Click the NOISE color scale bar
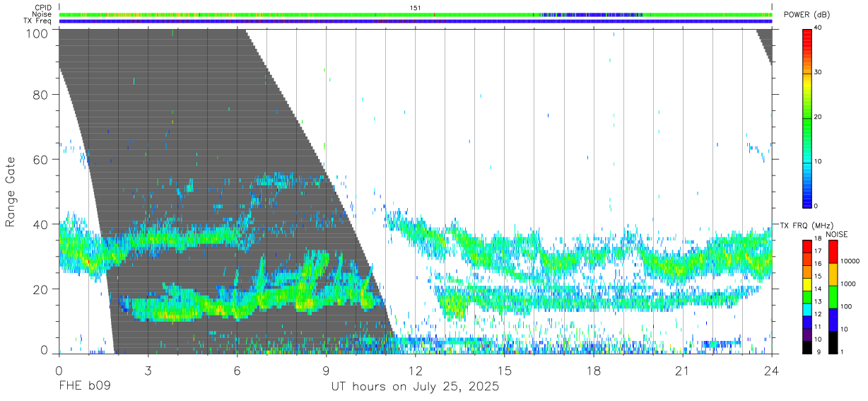 pos(833,297)
